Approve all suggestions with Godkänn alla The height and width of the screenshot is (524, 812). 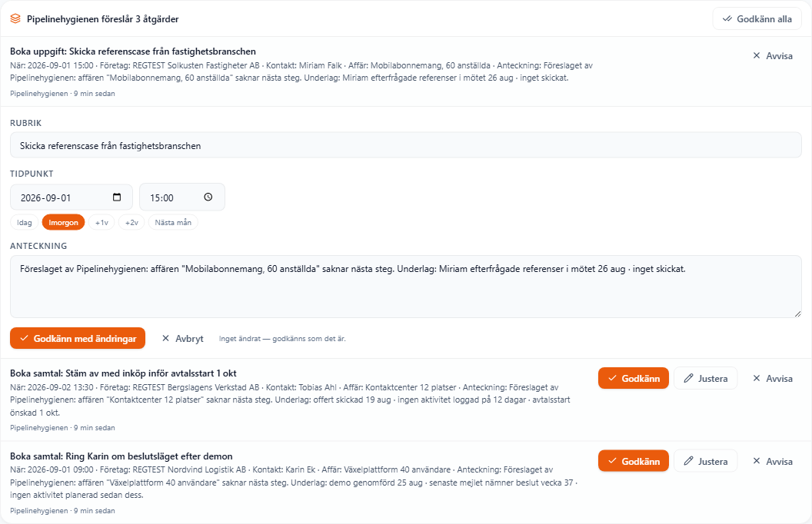757,18
